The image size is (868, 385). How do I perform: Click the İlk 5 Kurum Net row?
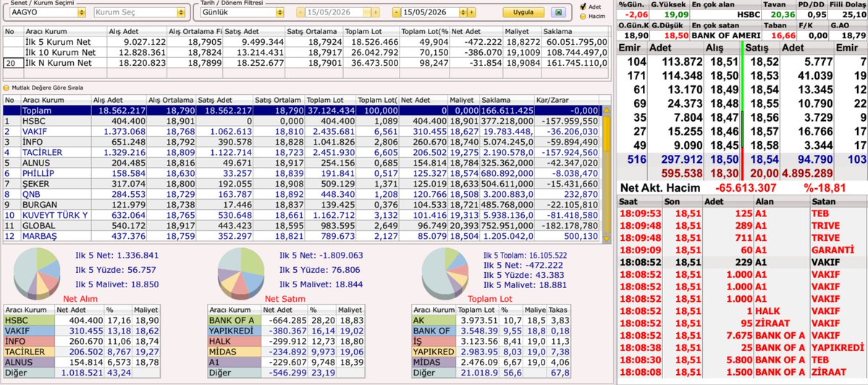pos(306,42)
